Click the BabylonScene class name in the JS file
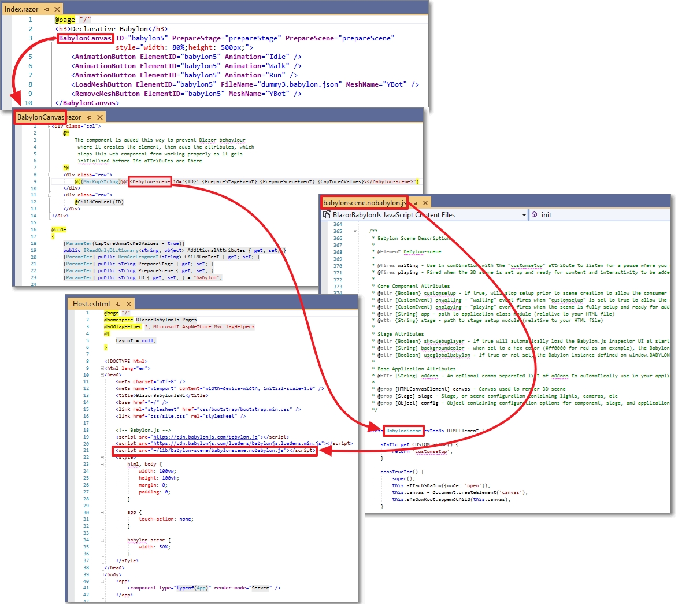 coord(403,431)
